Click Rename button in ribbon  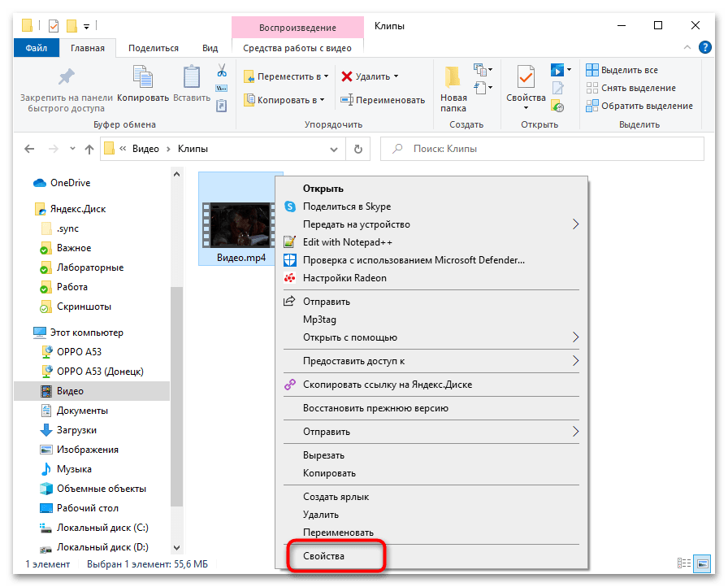[x=383, y=100]
